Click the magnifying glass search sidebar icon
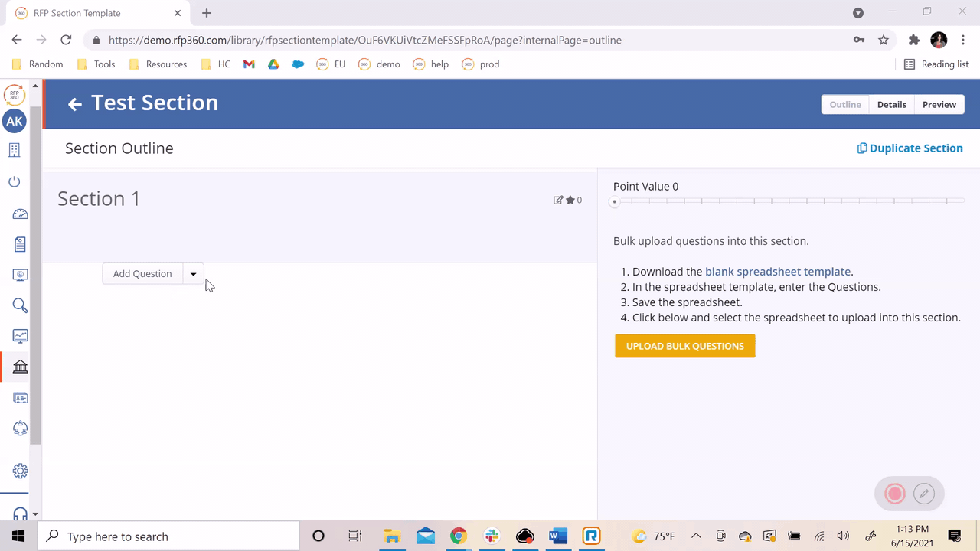980x551 pixels. pos(21,306)
